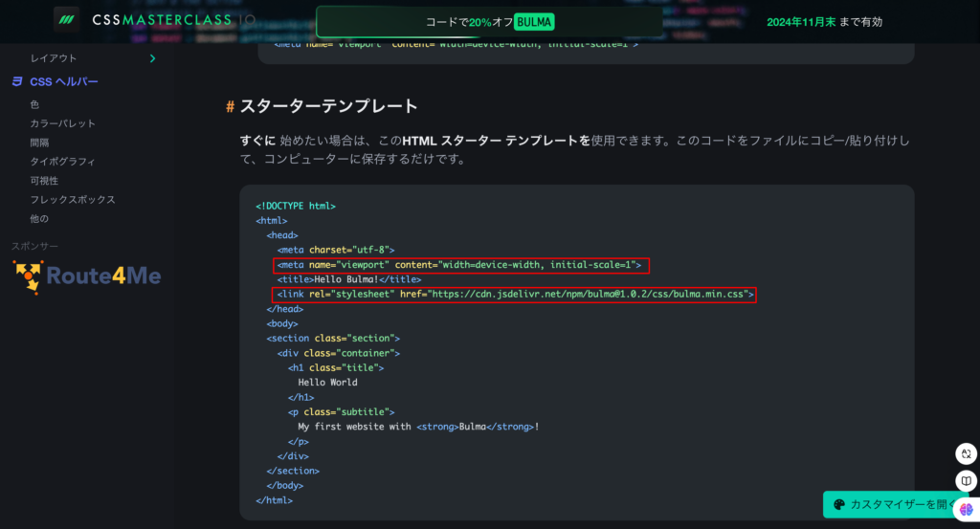Click the book reader floating icon
This screenshot has height=529, width=980.
pos(967,480)
